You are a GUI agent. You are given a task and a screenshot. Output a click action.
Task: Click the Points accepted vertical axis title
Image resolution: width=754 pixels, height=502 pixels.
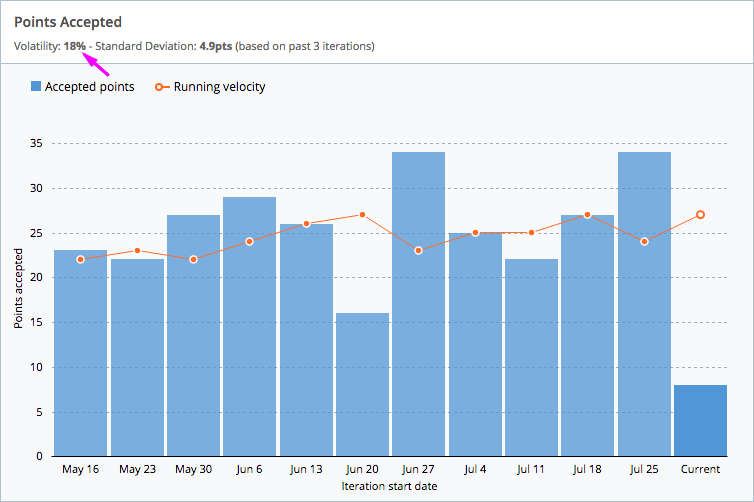tap(18, 289)
